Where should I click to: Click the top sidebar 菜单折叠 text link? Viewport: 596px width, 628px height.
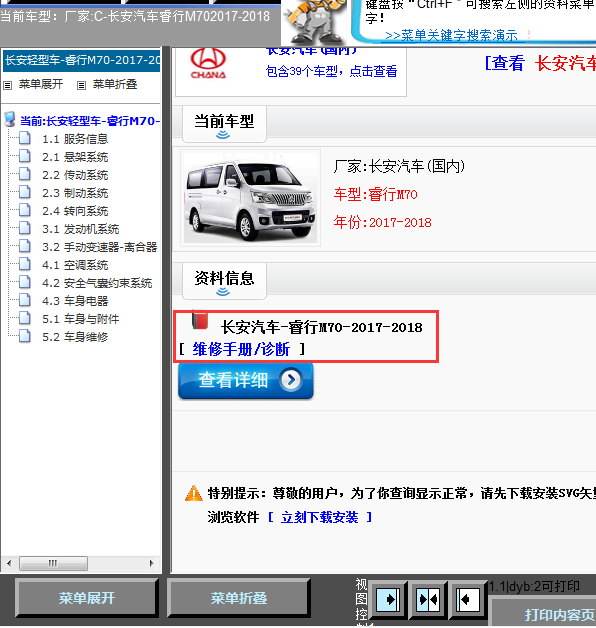pyautogui.click(x=115, y=84)
